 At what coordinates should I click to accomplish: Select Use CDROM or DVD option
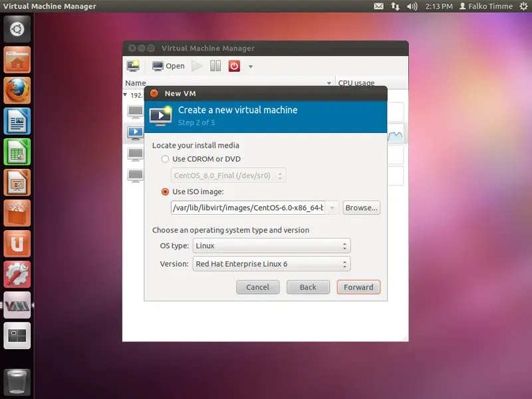click(165, 159)
